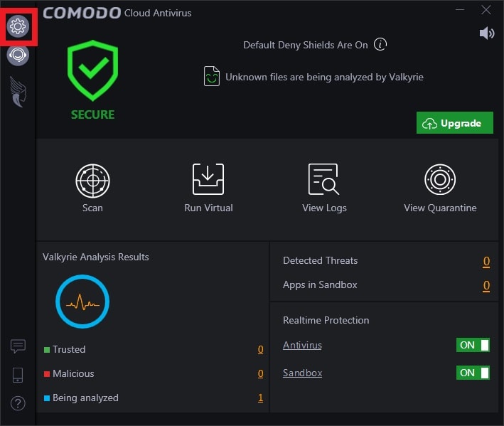Click the Run Virtual label

click(x=208, y=208)
